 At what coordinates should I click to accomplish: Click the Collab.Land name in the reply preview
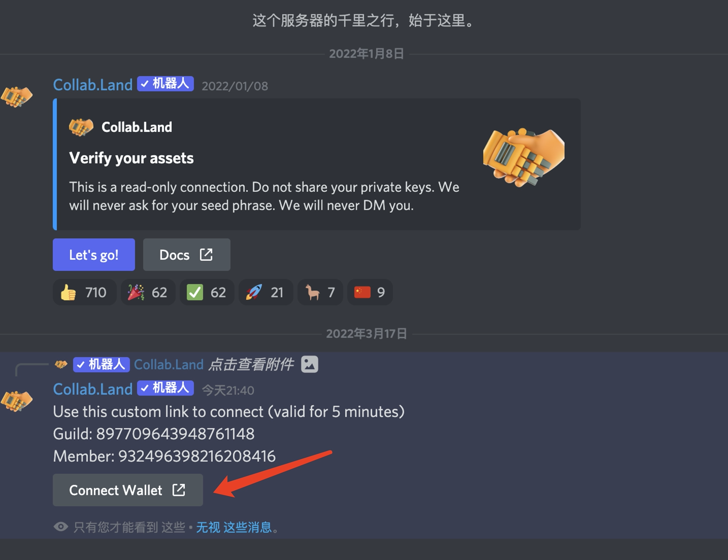coord(169,364)
